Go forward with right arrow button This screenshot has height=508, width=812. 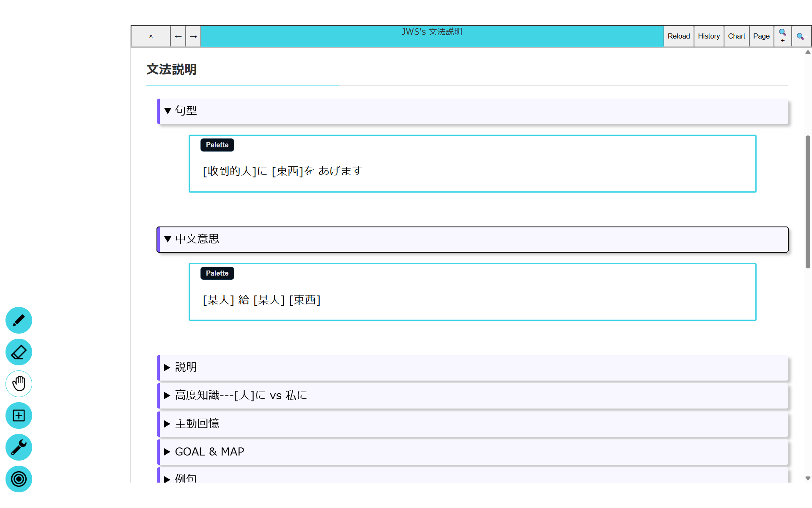pyautogui.click(x=193, y=36)
